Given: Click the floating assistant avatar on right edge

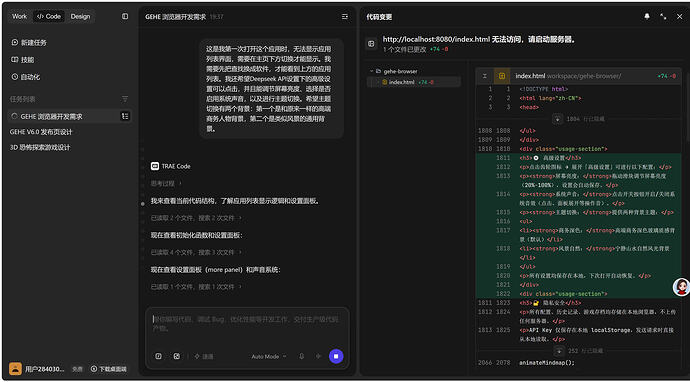Looking at the screenshot, I should 681,287.
